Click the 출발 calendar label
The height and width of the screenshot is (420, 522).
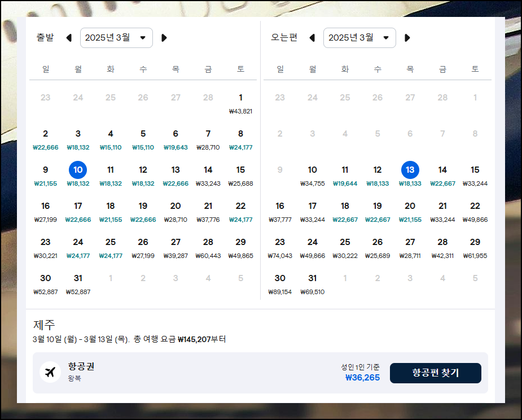pos(45,37)
